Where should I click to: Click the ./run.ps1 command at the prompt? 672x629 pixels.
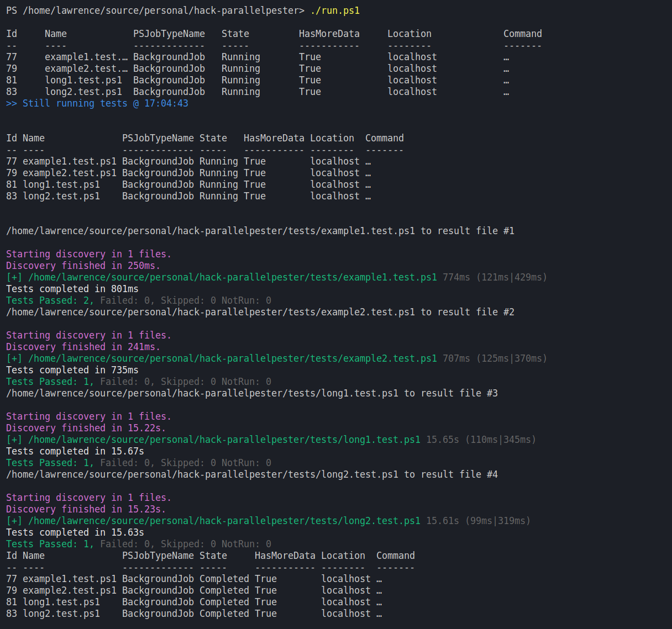tap(335, 10)
